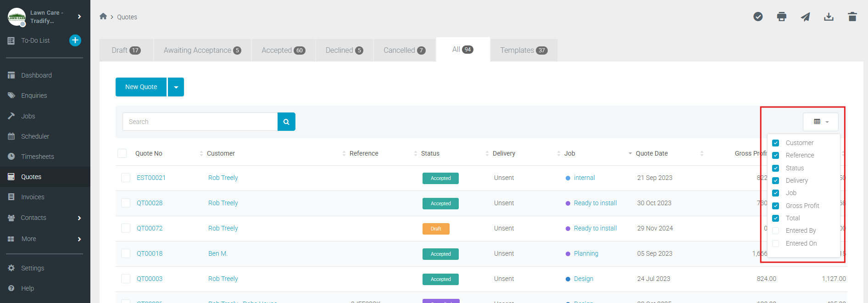Click the orange Draft status badge

point(436,229)
